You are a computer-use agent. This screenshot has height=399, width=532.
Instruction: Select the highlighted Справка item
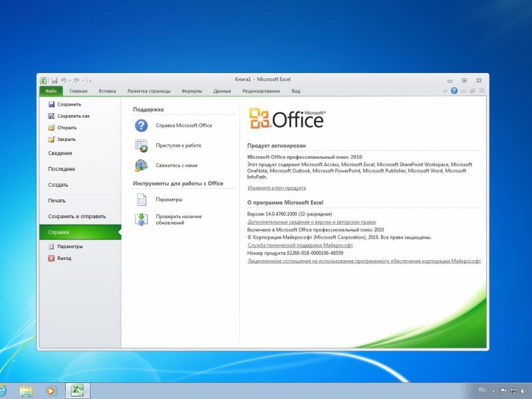click(x=80, y=232)
